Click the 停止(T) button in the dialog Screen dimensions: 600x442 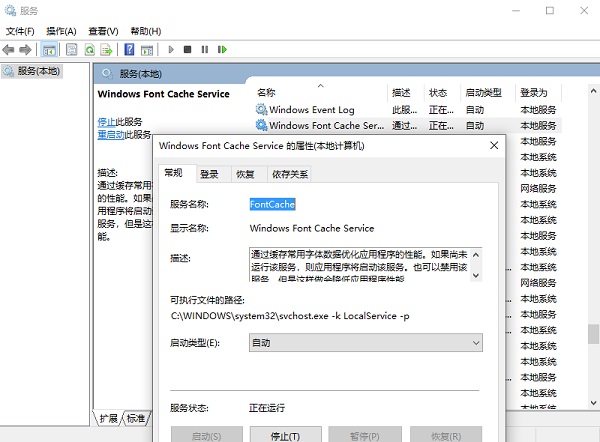click(285, 435)
